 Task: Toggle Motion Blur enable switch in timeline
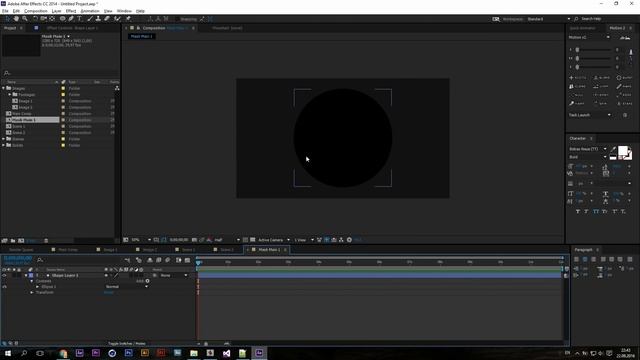(x=167, y=260)
